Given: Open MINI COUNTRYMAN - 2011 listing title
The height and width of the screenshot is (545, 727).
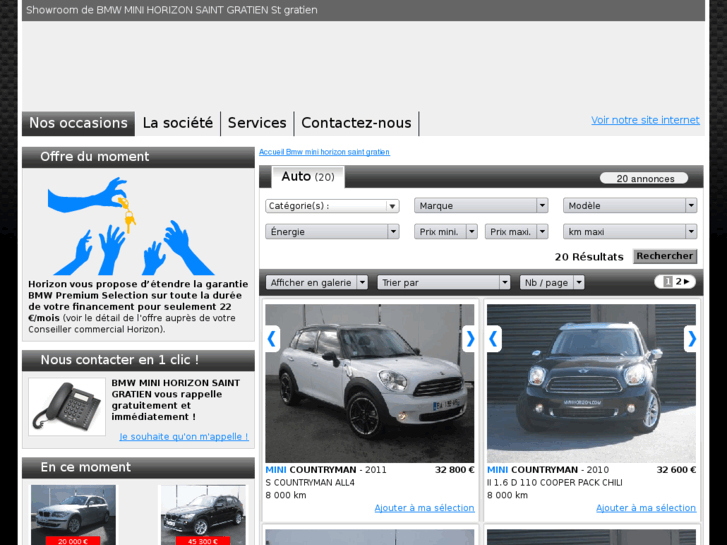Looking at the screenshot, I should coord(326,470).
